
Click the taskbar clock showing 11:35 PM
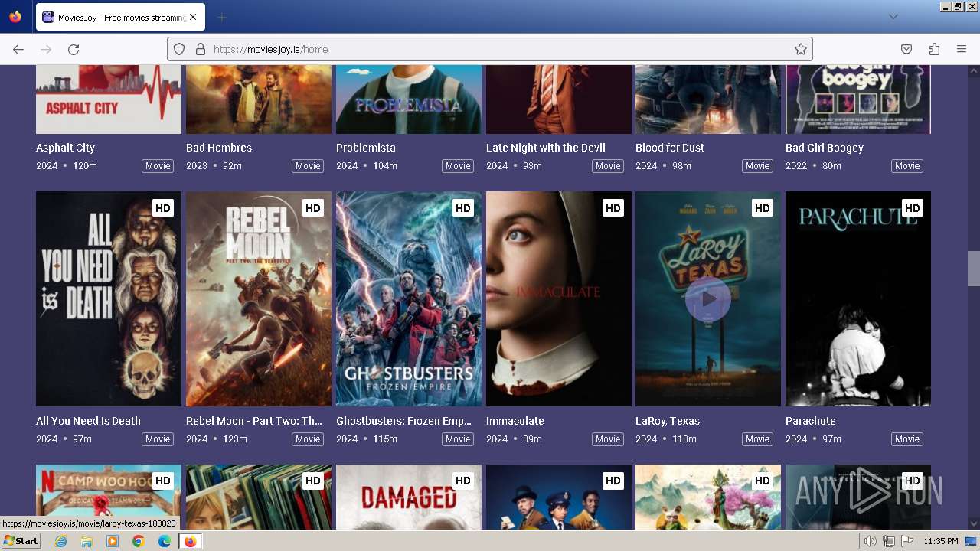tap(941, 541)
